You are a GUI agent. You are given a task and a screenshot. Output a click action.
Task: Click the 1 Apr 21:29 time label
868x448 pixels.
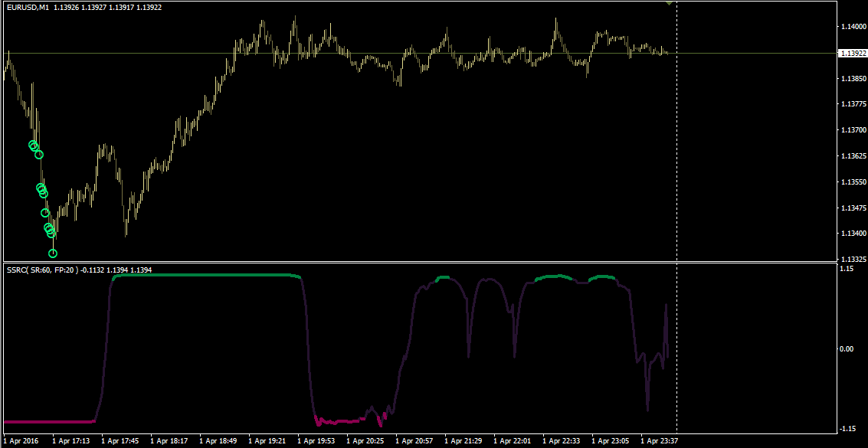tap(463, 441)
